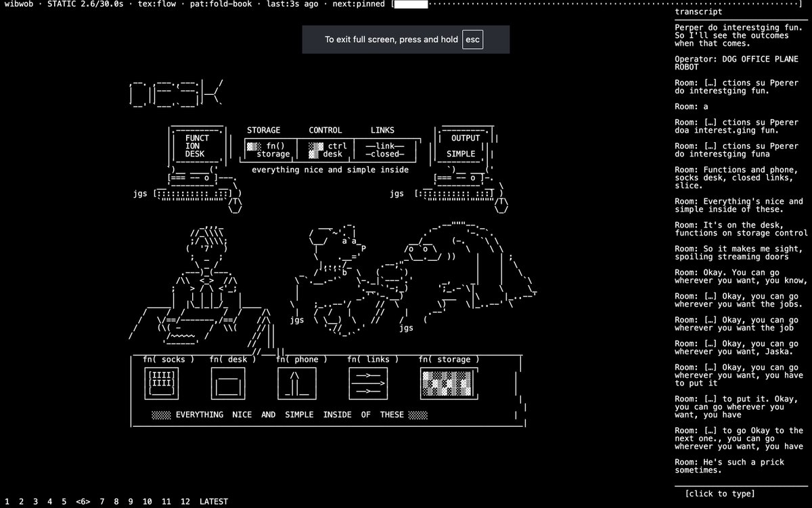Click the DESK ASCII title
This screenshot has height=508, width=812.
pos(175,95)
